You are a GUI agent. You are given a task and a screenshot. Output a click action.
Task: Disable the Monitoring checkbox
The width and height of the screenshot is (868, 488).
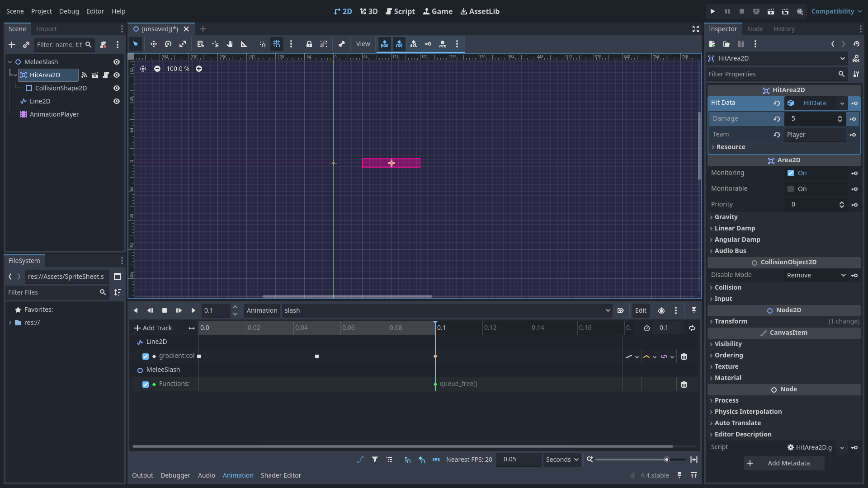(x=791, y=173)
